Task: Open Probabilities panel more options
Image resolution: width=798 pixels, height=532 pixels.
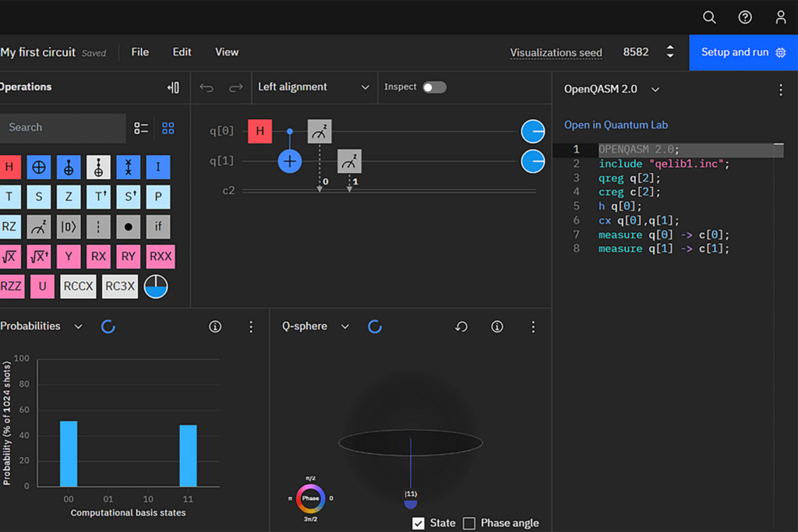Action: 251,326
